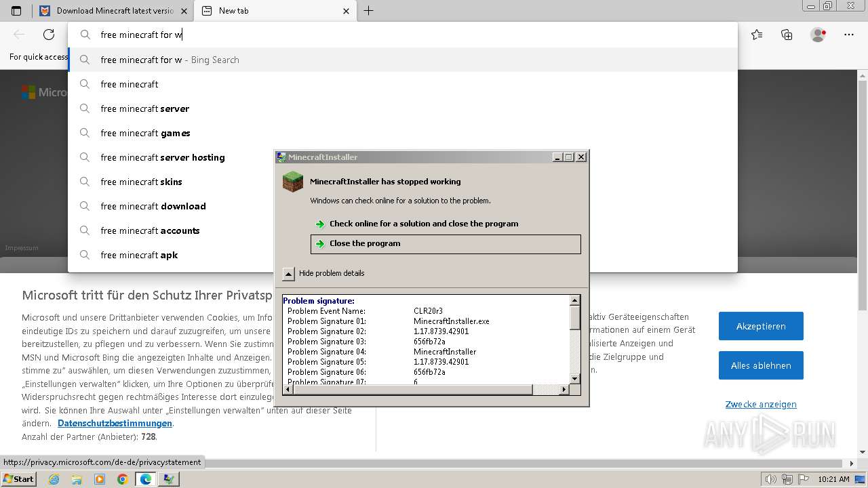This screenshot has height=488, width=868.
Task: Click the 'Impressum' link on page
Action: tap(22, 248)
